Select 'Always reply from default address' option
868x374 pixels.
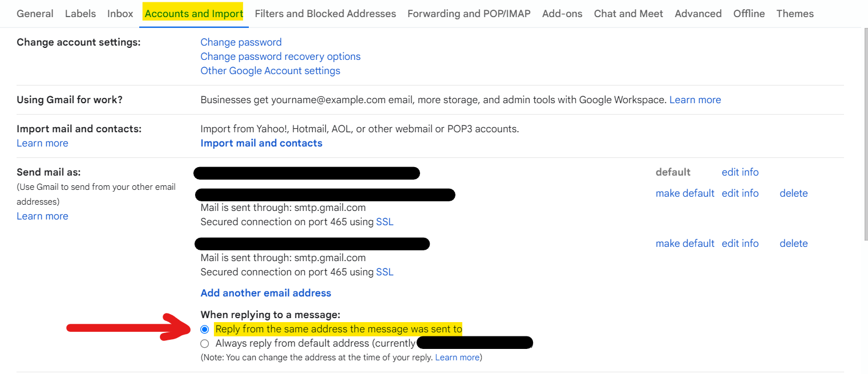[x=204, y=344]
